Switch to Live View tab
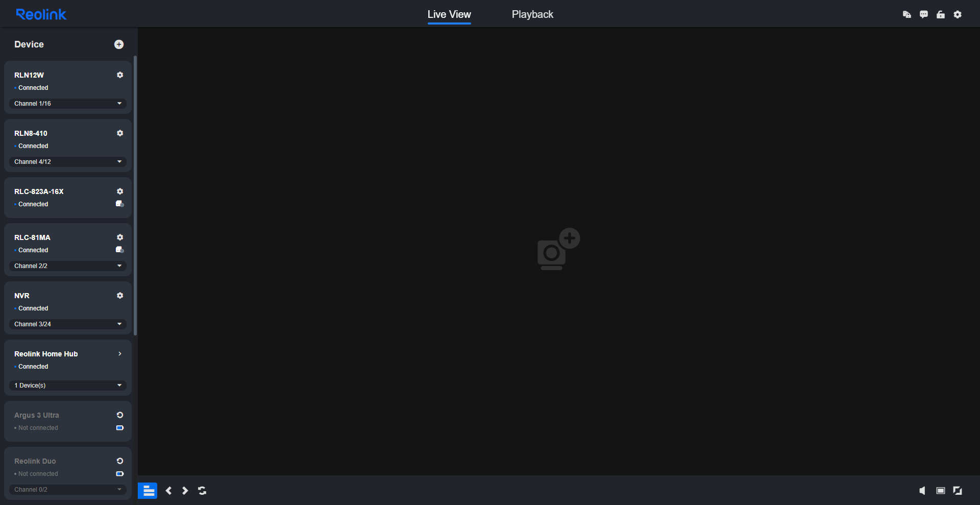The height and width of the screenshot is (505, 980). tap(449, 14)
